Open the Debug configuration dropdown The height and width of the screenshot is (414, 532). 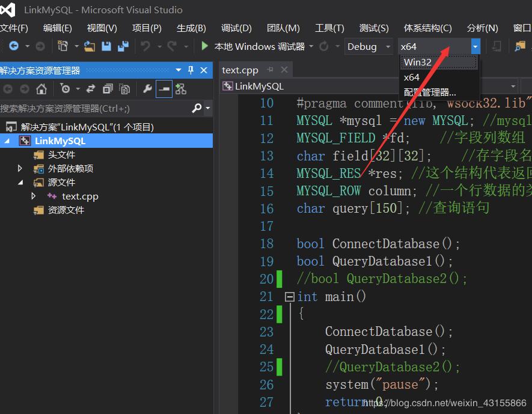click(x=368, y=46)
